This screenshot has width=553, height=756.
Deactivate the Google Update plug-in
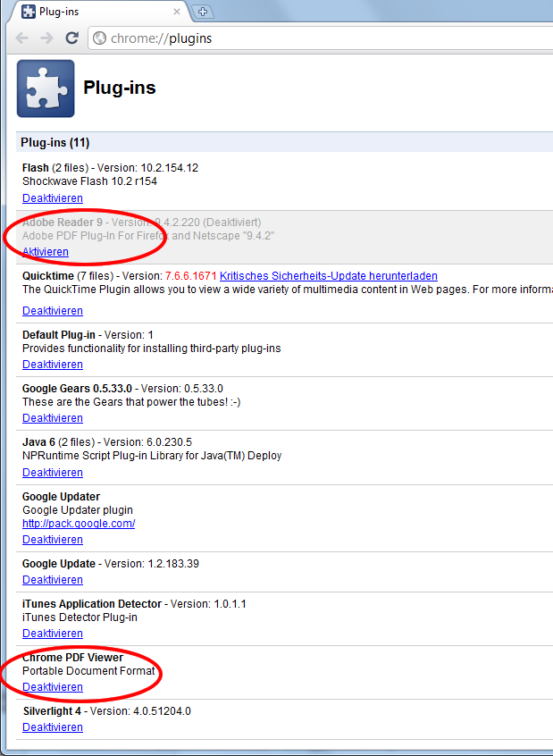click(53, 580)
